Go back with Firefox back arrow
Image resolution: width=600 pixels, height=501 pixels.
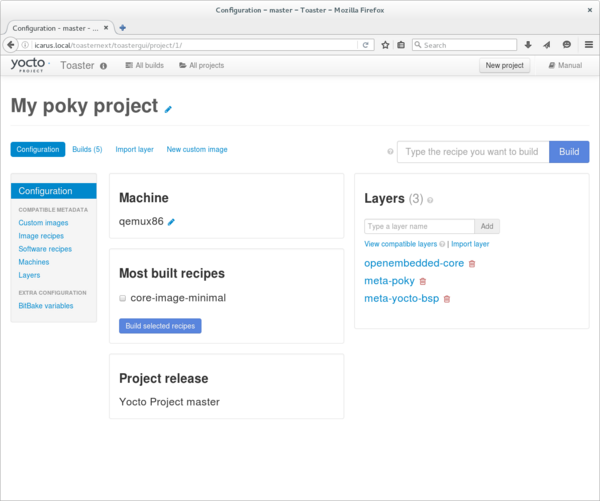11,45
